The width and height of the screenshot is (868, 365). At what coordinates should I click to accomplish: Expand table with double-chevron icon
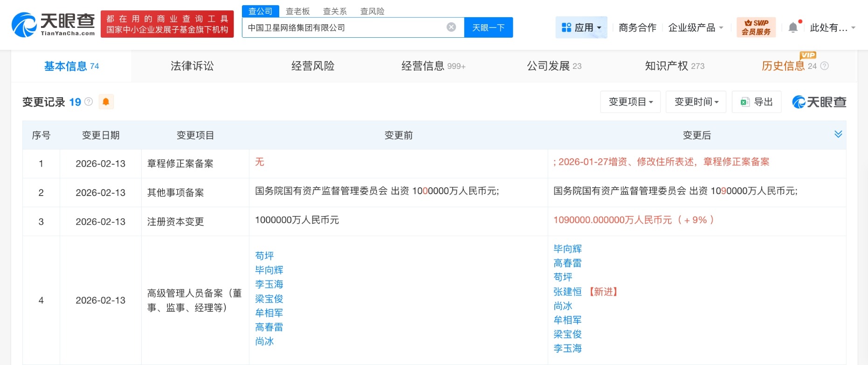click(x=838, y=134)
